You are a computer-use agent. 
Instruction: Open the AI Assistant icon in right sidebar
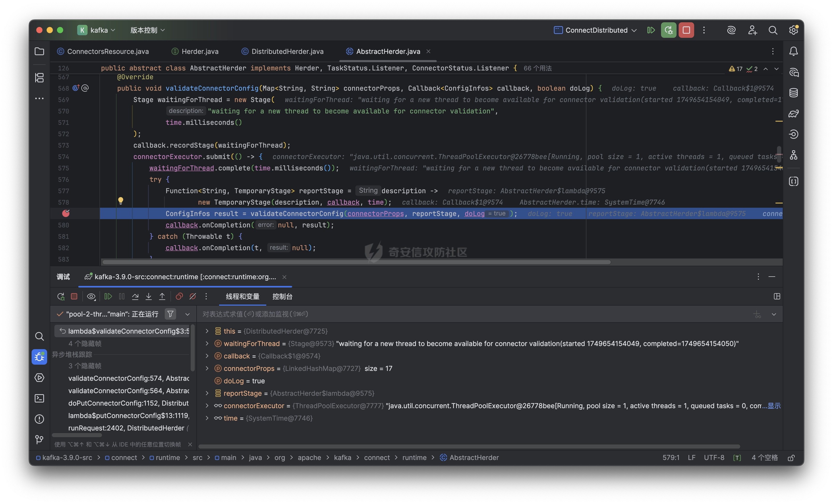point(793,72)
